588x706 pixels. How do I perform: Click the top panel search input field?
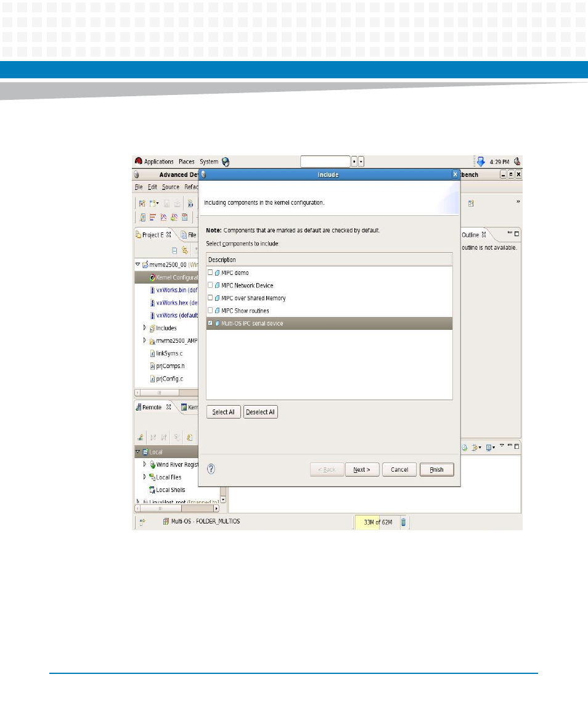point(325,162)
